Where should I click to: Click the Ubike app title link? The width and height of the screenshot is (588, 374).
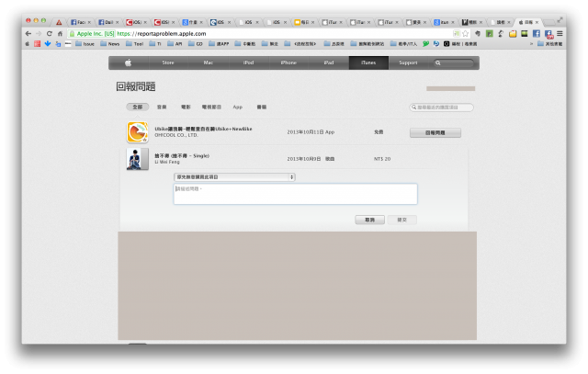click(203, 129)
